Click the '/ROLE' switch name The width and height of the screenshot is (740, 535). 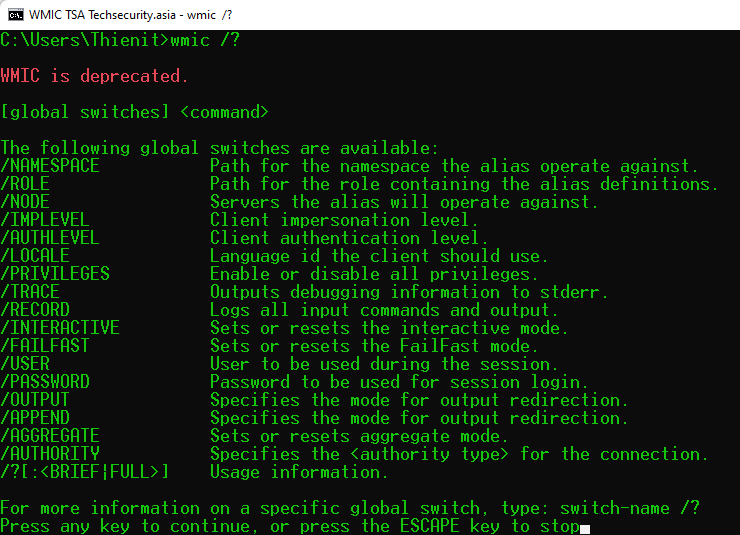[25, 184]
